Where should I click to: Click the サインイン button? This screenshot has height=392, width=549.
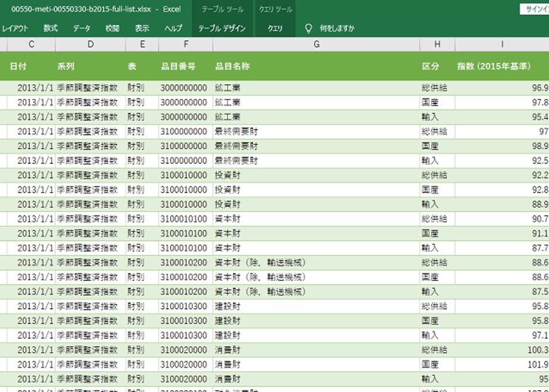click(x=535, y=10)
